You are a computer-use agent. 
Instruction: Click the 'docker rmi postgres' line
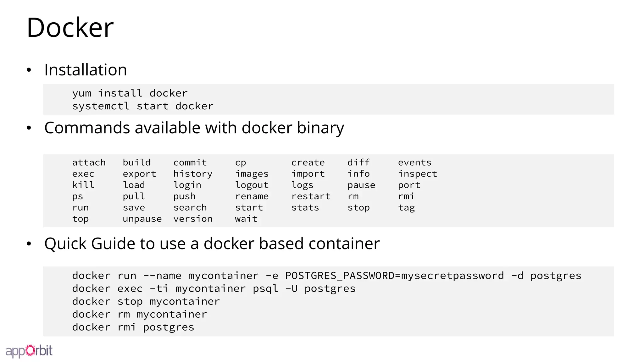coord(133,327)
